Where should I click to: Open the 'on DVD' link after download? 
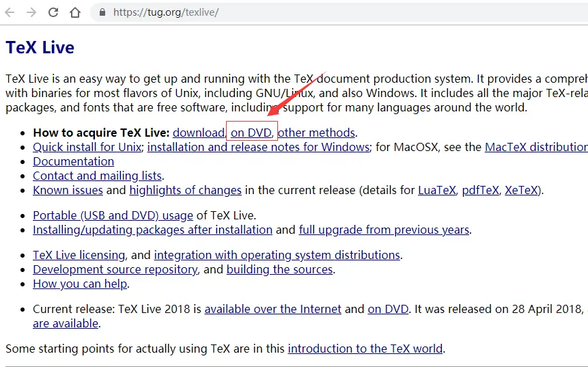pyautogui.click(x=251, y=133)
